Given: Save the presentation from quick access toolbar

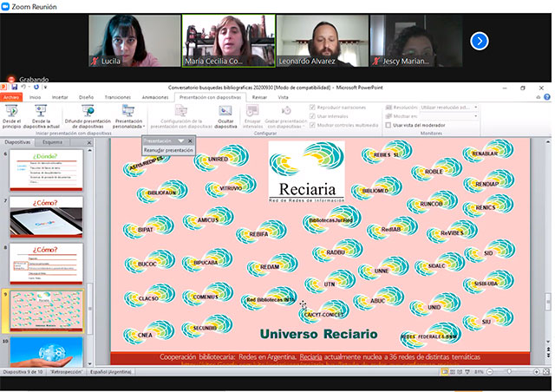Looking at the screenshot, I should [14, 87].
